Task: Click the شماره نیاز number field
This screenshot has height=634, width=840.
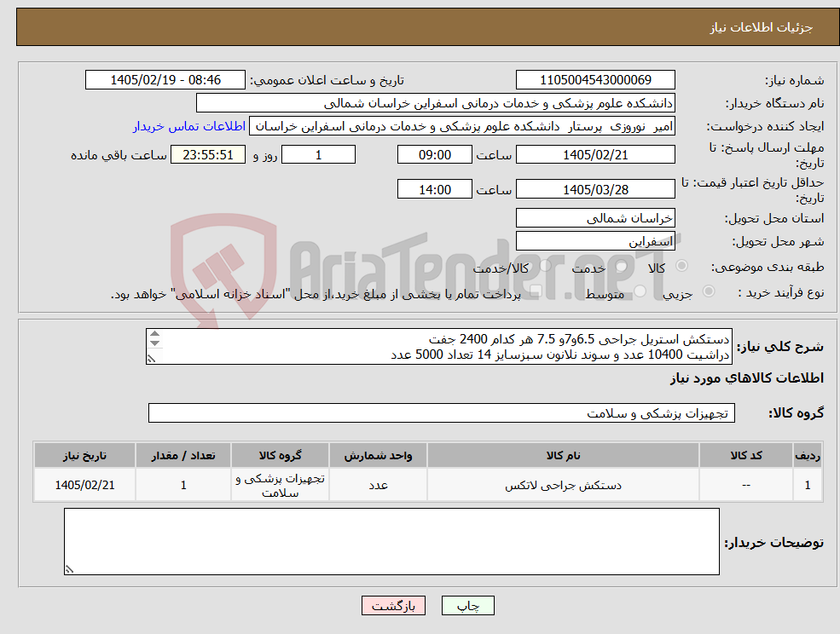Action: point(595,80)
